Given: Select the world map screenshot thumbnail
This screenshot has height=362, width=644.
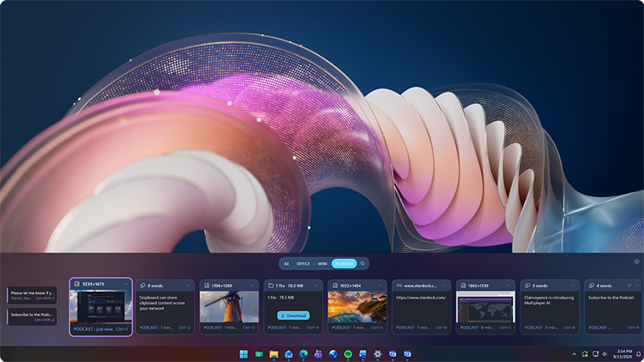Looking at the screenshot, I should [x=485, y=307].
